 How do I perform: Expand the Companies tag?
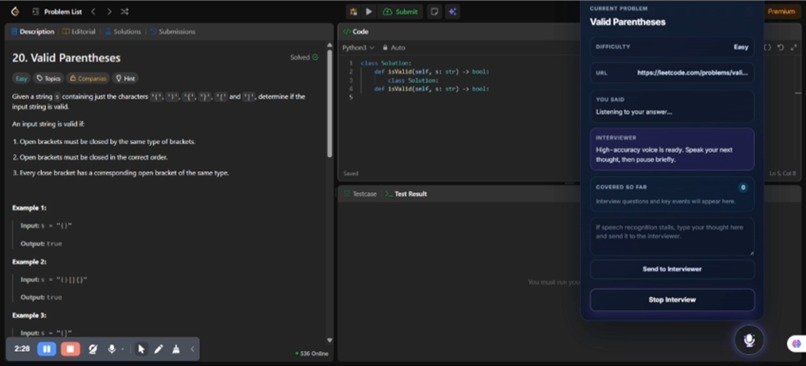[x=88, y=79]
